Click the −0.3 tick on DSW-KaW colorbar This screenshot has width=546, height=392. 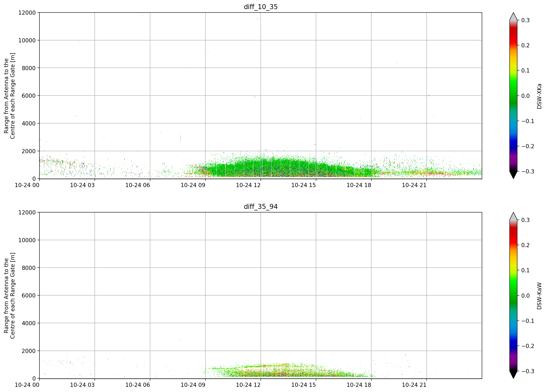pos(528,371)
